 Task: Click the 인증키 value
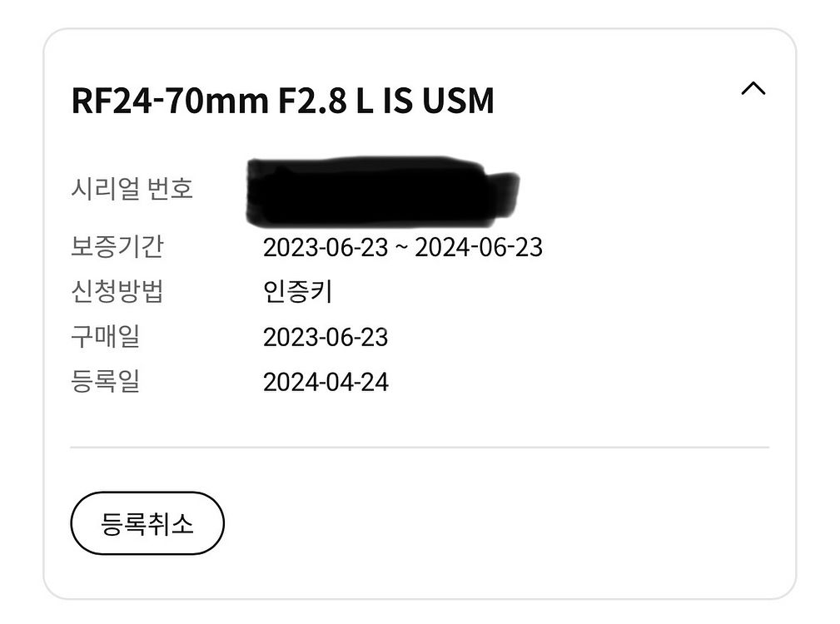click(x=298, y=292)
